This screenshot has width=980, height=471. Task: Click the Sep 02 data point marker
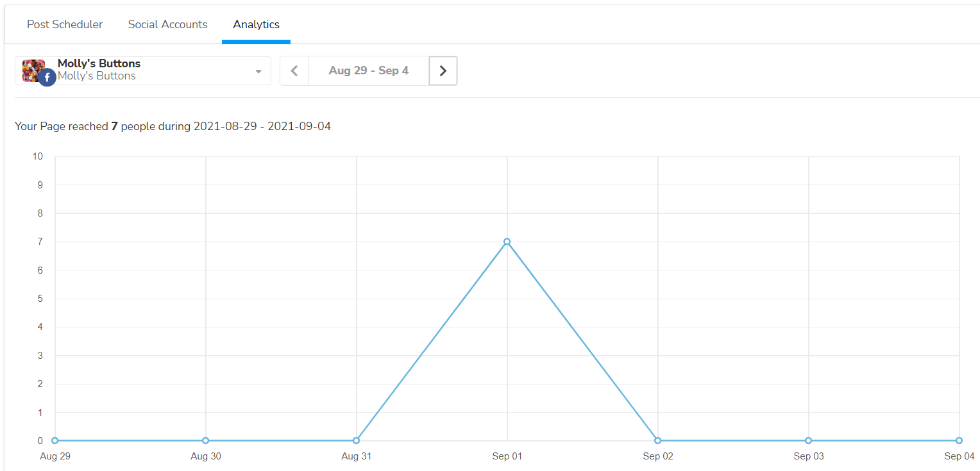657,440
